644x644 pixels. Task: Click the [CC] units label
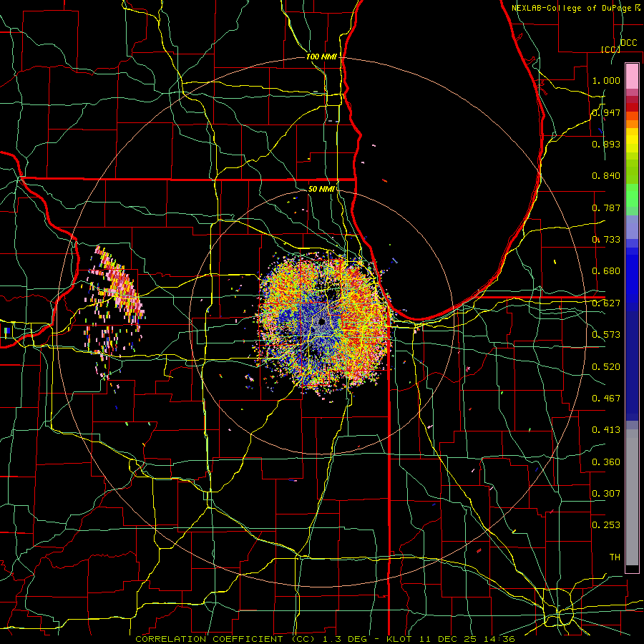610,49
